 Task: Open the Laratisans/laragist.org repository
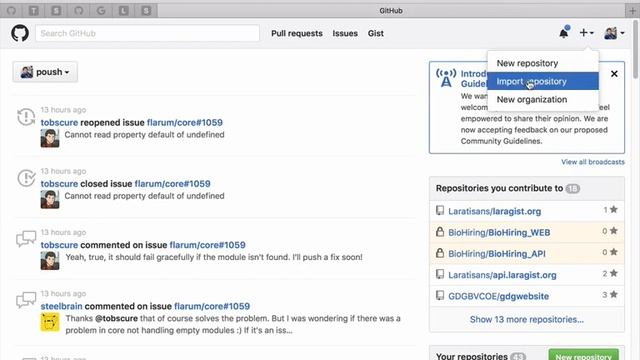pyautogui.click(x=494, y=211)
